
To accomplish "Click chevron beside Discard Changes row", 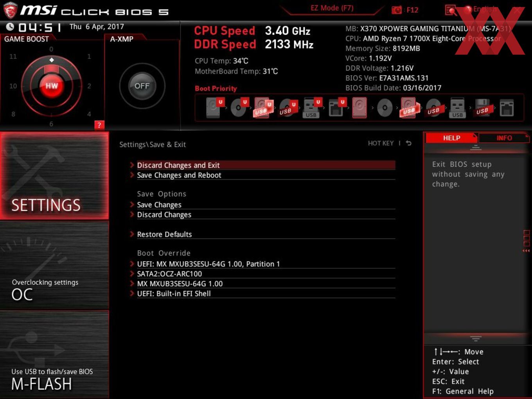I will tap(132, 214).
